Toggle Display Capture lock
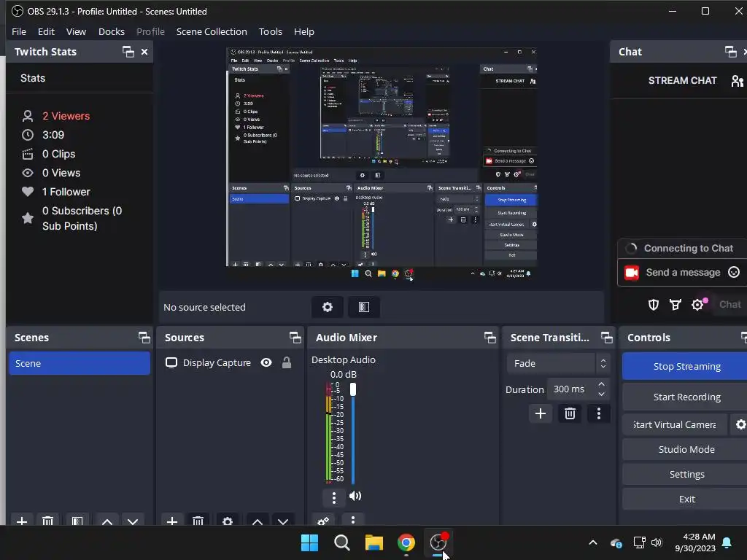 (286, 363)
